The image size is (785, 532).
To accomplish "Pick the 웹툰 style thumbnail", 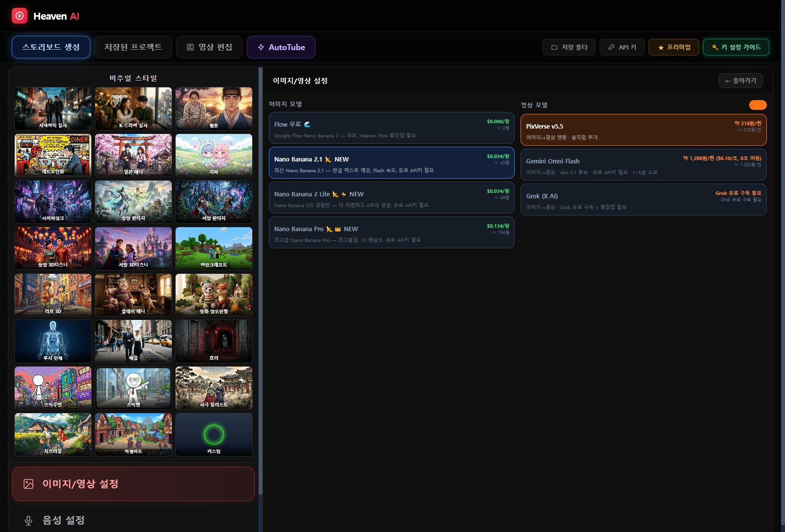I will [214, 108].
